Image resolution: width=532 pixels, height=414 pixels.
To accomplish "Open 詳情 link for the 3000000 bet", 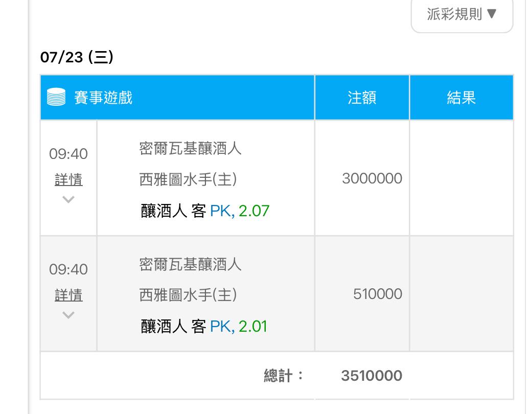I will point(68,180).
